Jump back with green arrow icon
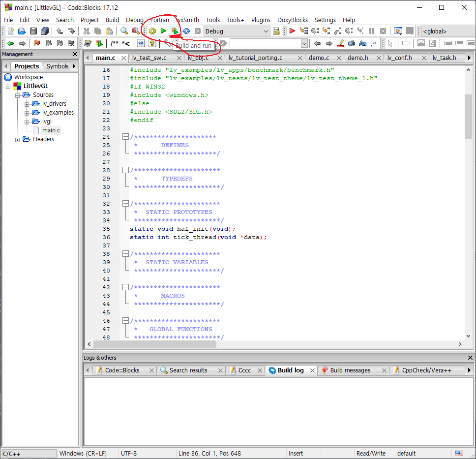476x459 pixels. pos(11,43)
